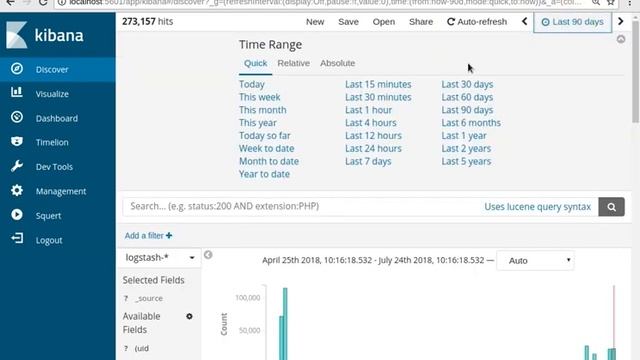Reload the browser page
This screenshot has height=360, width=640.
click(43, 3)
